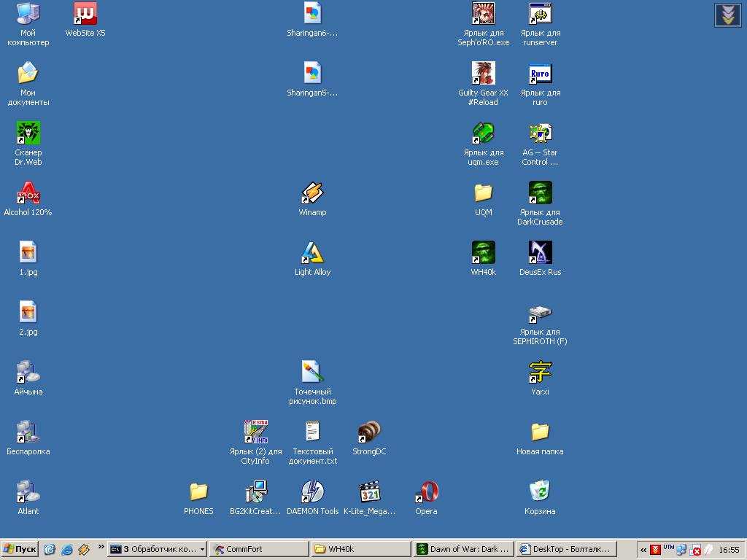Select the Opera browser icon
747x560 pixels.
[x=426, y=492]
